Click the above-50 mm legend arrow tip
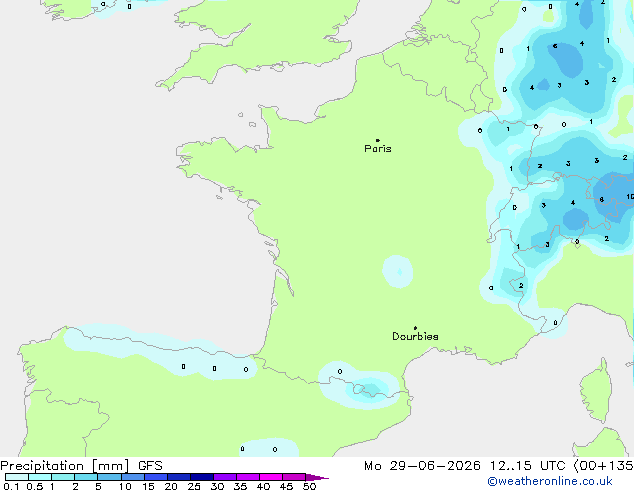634x490 pixels. click(317, 477)
